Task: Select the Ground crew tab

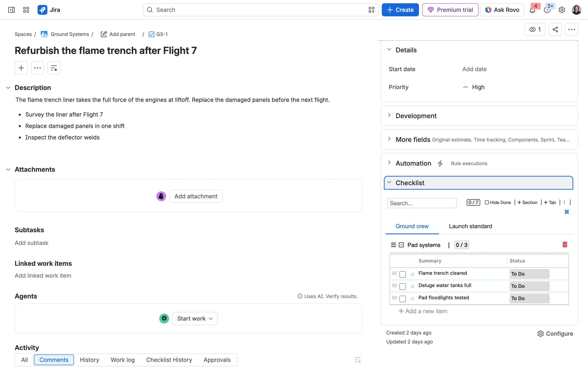Action: click(412, 226)
